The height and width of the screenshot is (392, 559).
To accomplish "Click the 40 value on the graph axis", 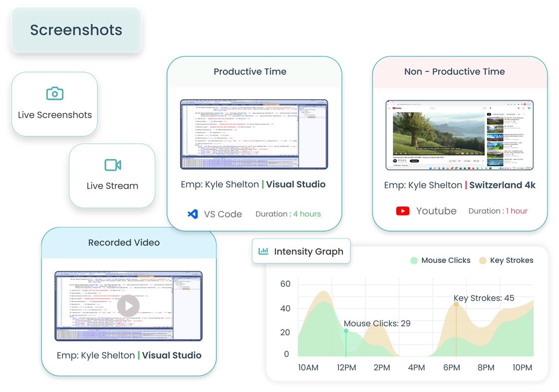I will coord(285,309).
